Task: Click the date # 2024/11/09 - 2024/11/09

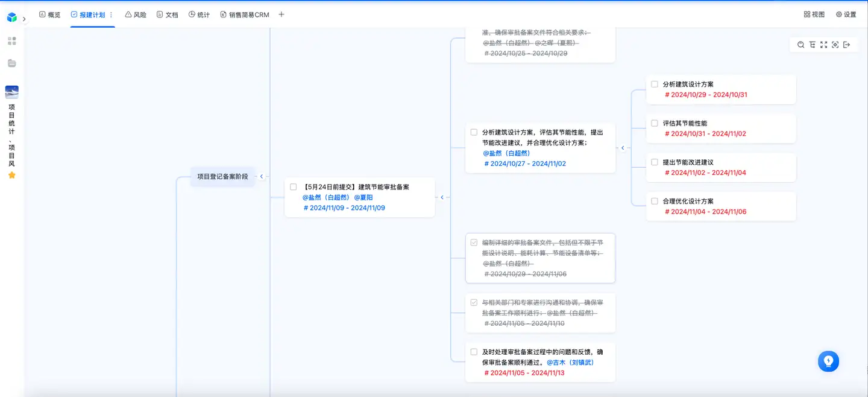Action: click(x=344, y=208)
